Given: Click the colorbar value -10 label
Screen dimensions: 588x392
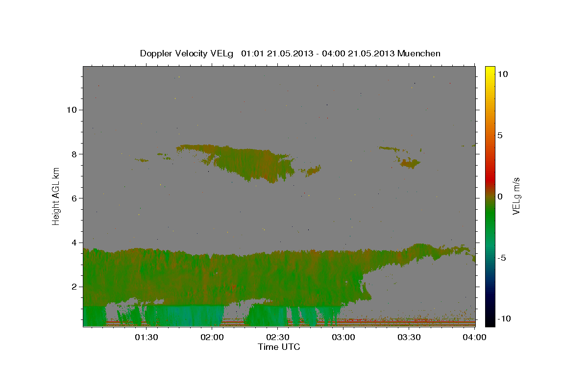Looking at the screenshot, I should [x=504, y=318].
